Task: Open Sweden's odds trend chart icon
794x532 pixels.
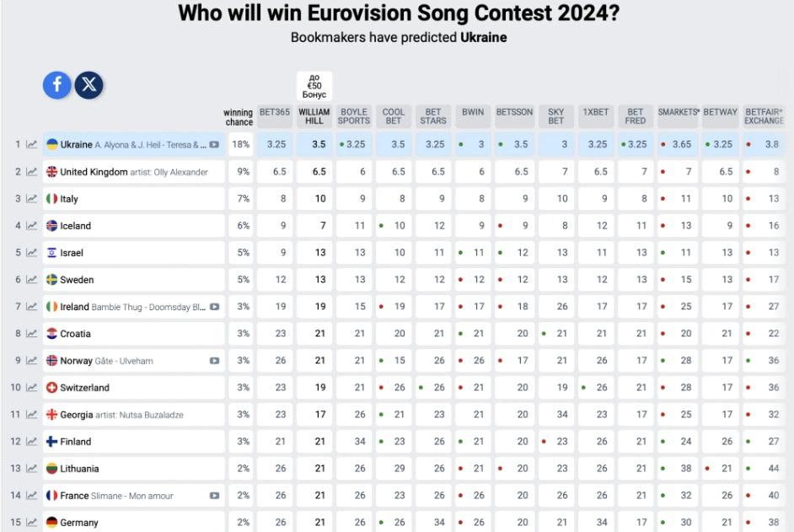Action: (x=32, y=280)
